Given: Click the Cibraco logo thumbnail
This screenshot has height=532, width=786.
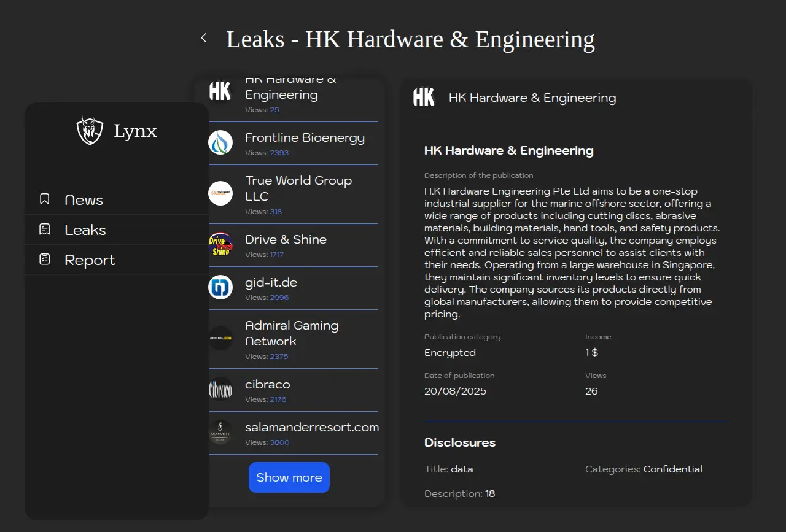Looking at the screenshot, I should pos(220,390).
